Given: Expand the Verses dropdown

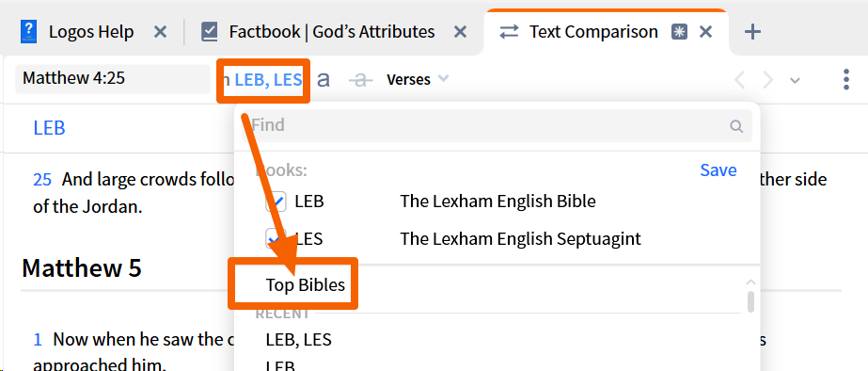Looking at the screenshot, I should coord(418,80).
